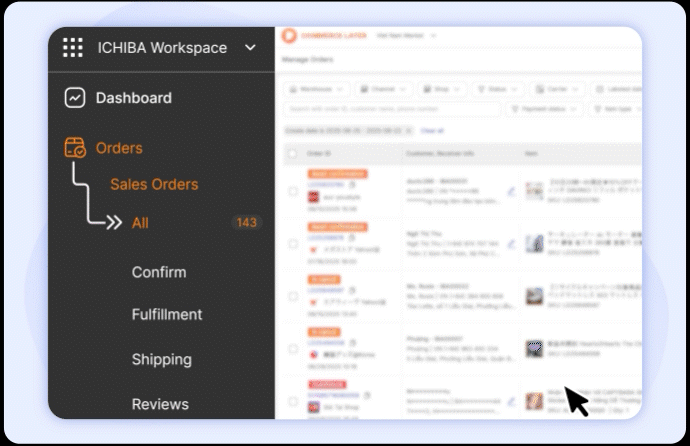Click the product thumbnail in third order row
This screenshot has width=690, height=446.
tap(534, 296)
